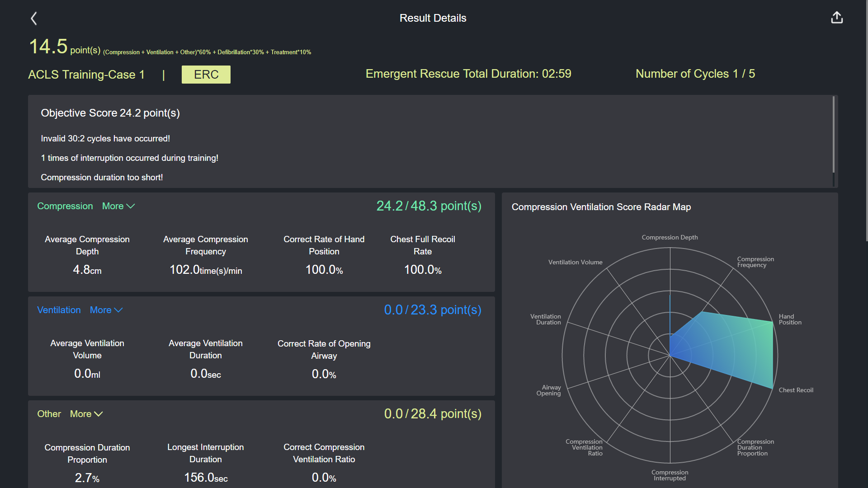Click the back navigation arrow icon

click(x=34, y=17)
